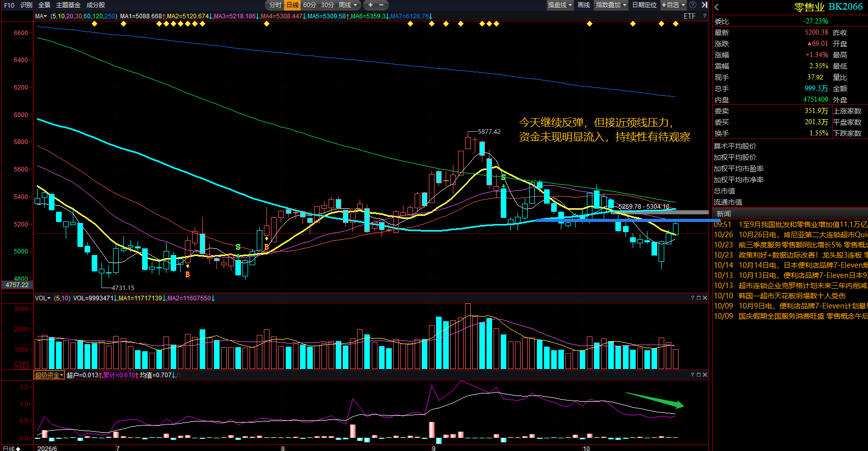The image size is (868, 451).
Task: Open the +自选 dropdown
Action: [673, 5]
